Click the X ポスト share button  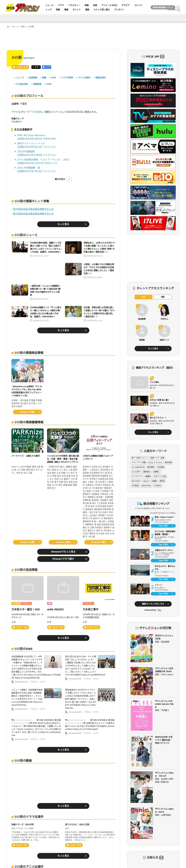tap(36, 67)
